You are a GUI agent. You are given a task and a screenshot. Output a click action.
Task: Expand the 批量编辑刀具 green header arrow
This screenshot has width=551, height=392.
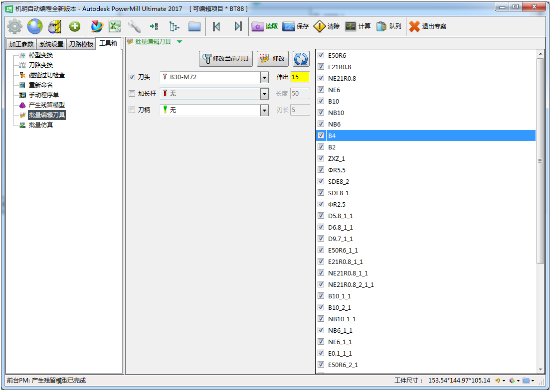(x=180, y=42)
